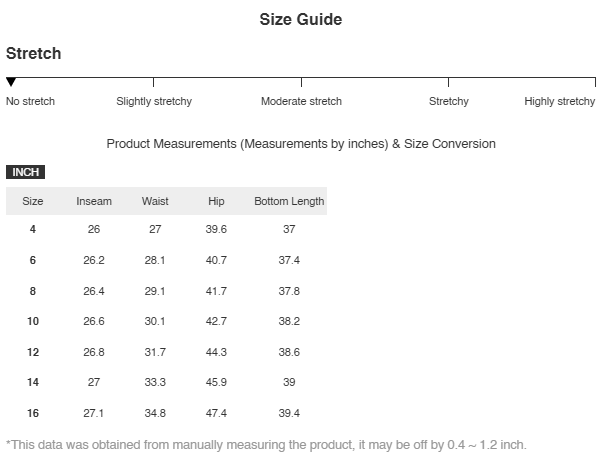Click the Highly stretchy label

[560, 101]
